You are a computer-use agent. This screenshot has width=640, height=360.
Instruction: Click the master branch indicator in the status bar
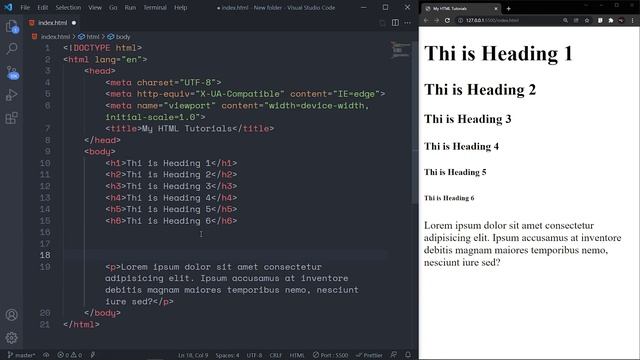point(21,355)
